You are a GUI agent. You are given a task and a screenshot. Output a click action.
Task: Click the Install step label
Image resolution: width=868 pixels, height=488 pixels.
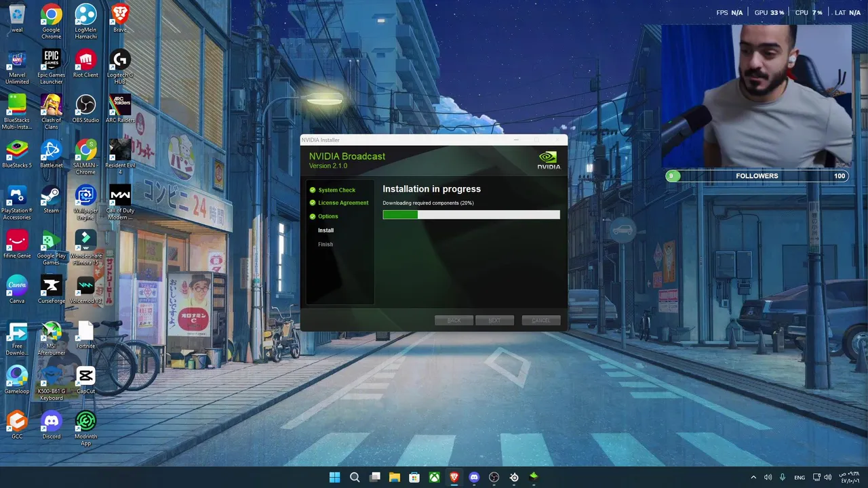(x=325, y=230)
